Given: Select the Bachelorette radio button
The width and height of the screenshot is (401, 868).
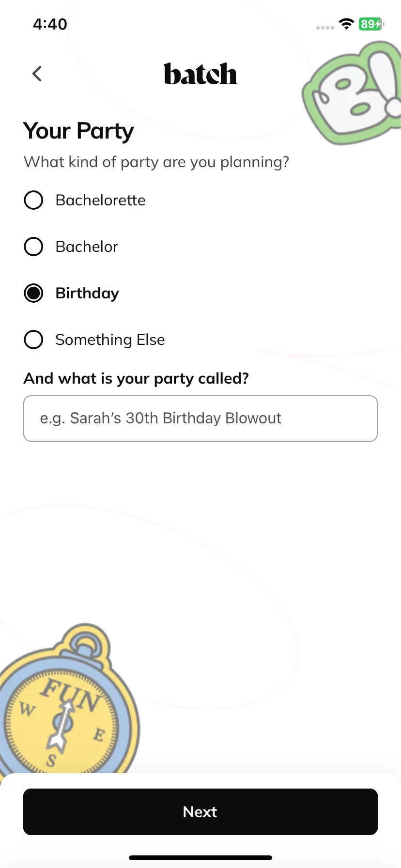Looking at the screenshot, I should click(x=33, y=200).
